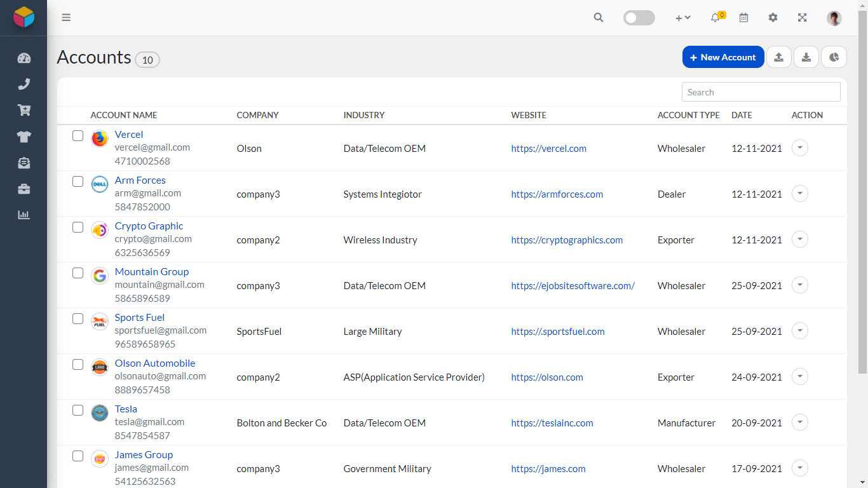The image size is (868, 488).
Task: Open the action dropdown for Arm Forces
Action: tap(800, 194)
